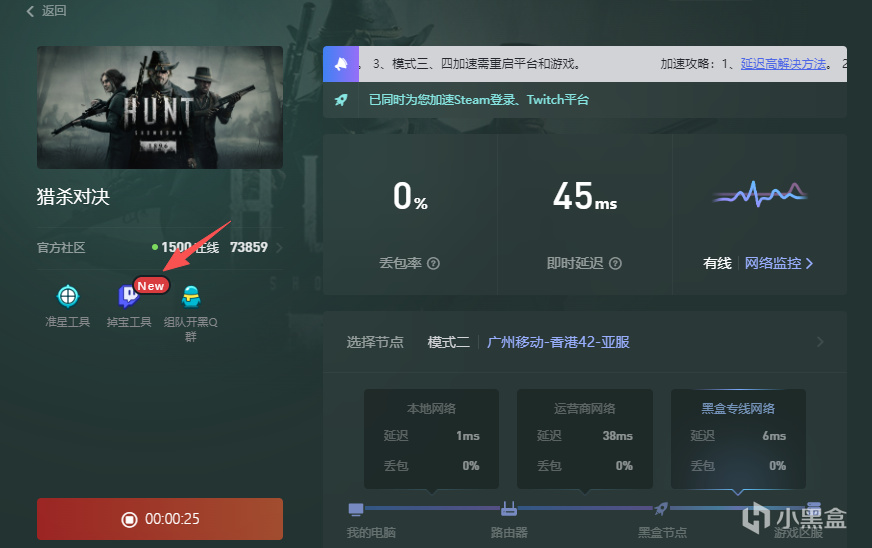
Task: Open the 掉宝工具 Twitch drops icon
Action: coord(128,296)
